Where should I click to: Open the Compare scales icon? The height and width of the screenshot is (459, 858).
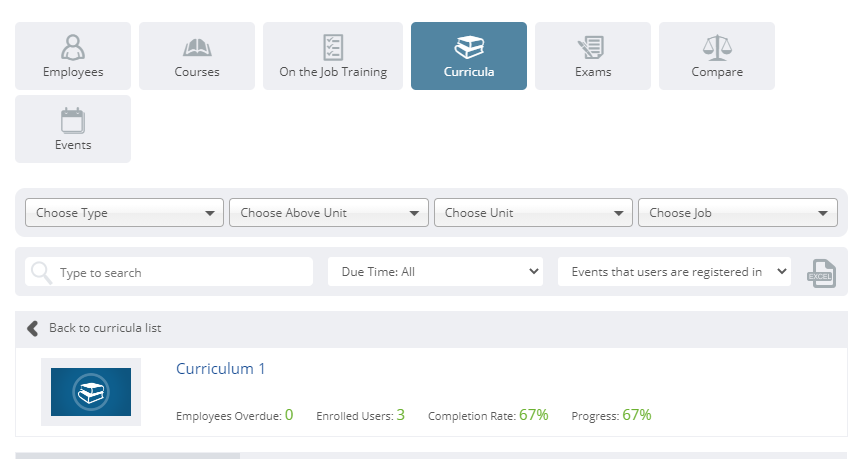click(x=717, y=48)
